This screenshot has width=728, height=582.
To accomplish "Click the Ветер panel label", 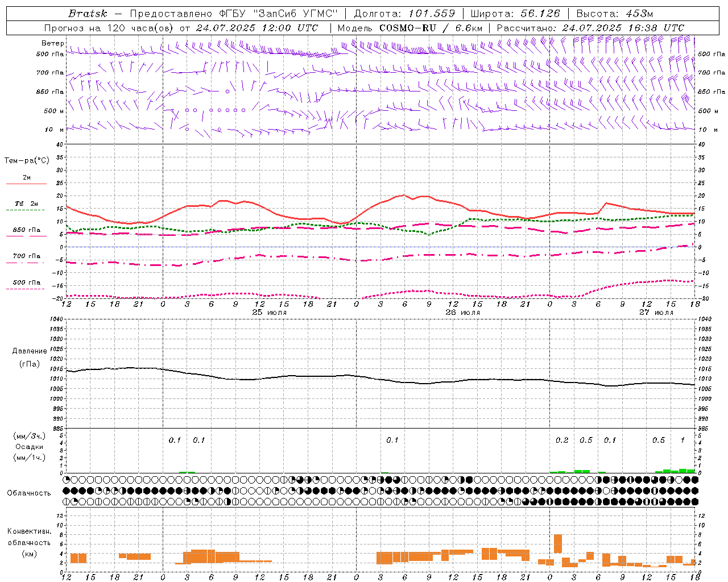I will [52, 43].
